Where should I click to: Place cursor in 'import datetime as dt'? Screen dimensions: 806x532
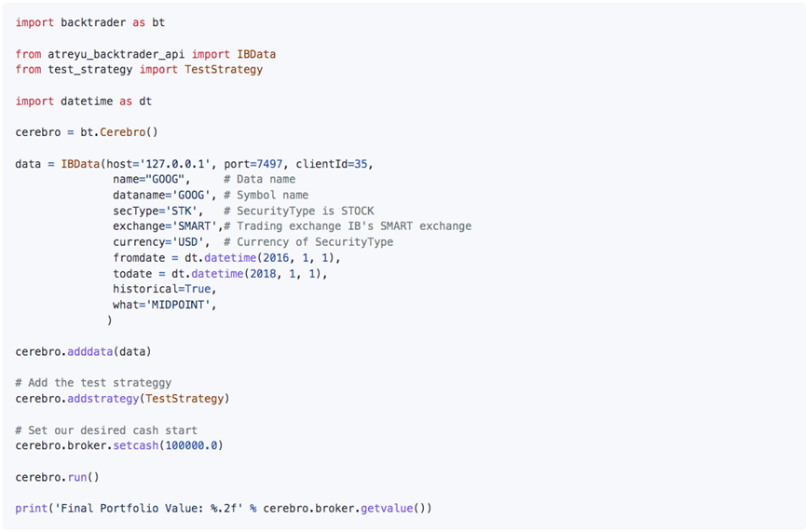[x=83, y=102]
